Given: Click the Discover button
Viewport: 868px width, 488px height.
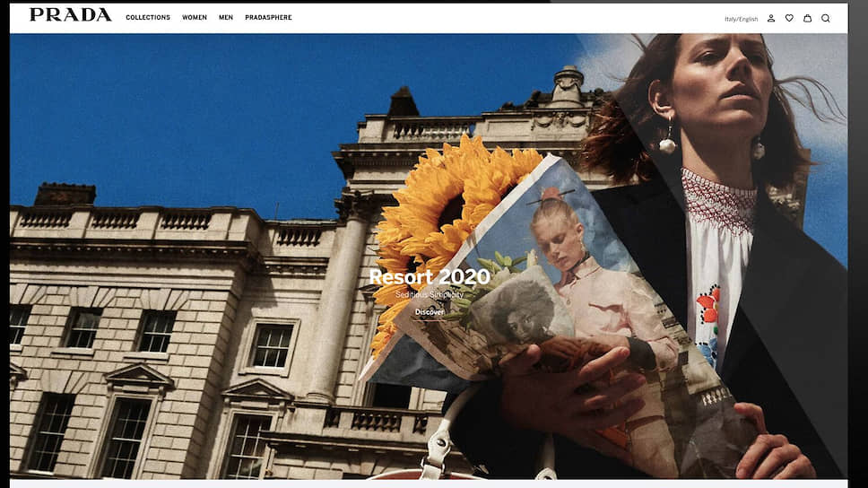Looking at the screenshot, I should 430,312.
